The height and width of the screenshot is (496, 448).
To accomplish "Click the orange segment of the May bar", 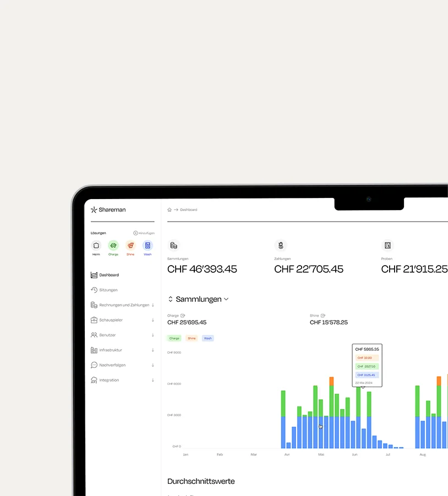I will click(331, 381).
